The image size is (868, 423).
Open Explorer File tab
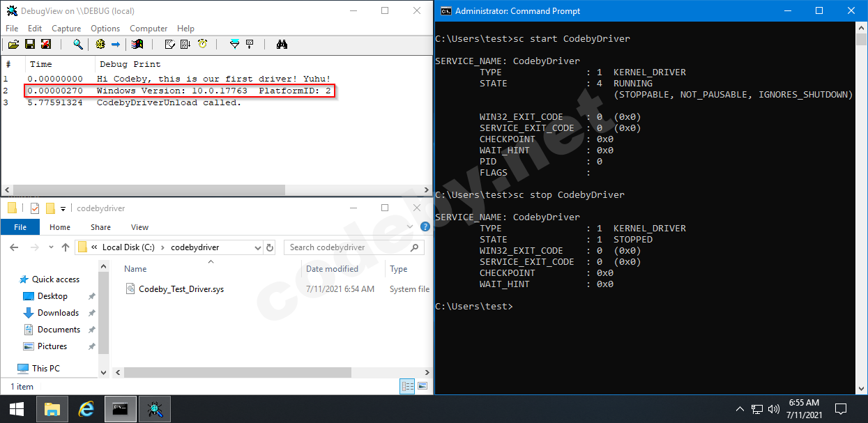pos(20,227)
